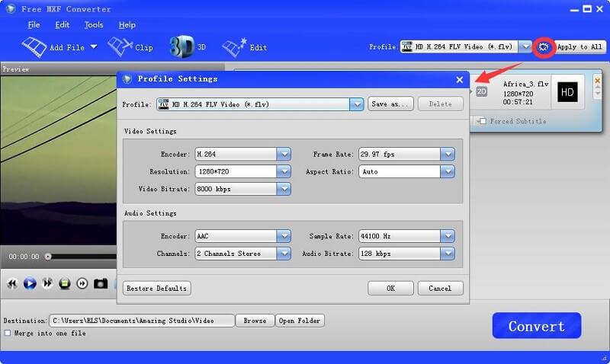Image resolution: width=610 pixels, height=364 pixels.
Task: Expand the toolbar Profile dropdown arrow
Action: tap(525, 47)
